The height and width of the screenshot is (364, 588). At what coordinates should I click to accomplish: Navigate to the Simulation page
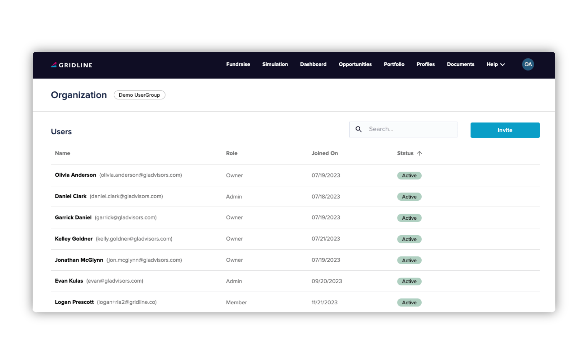(x=275, y=64)
